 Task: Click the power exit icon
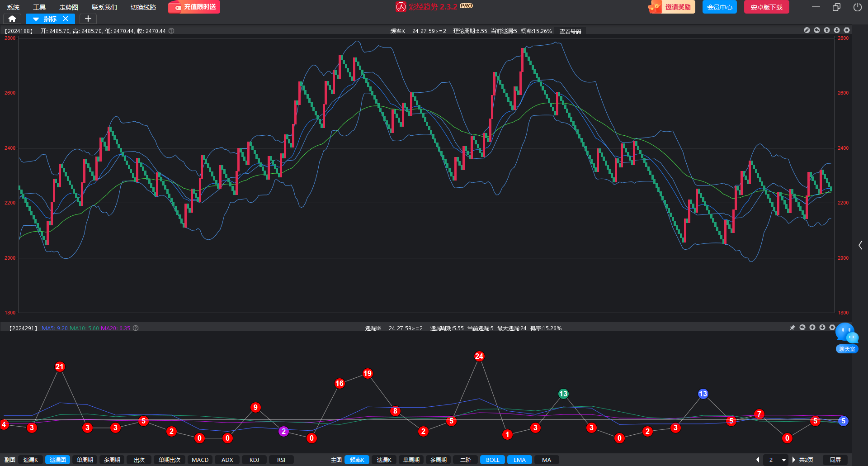[857, 7]
